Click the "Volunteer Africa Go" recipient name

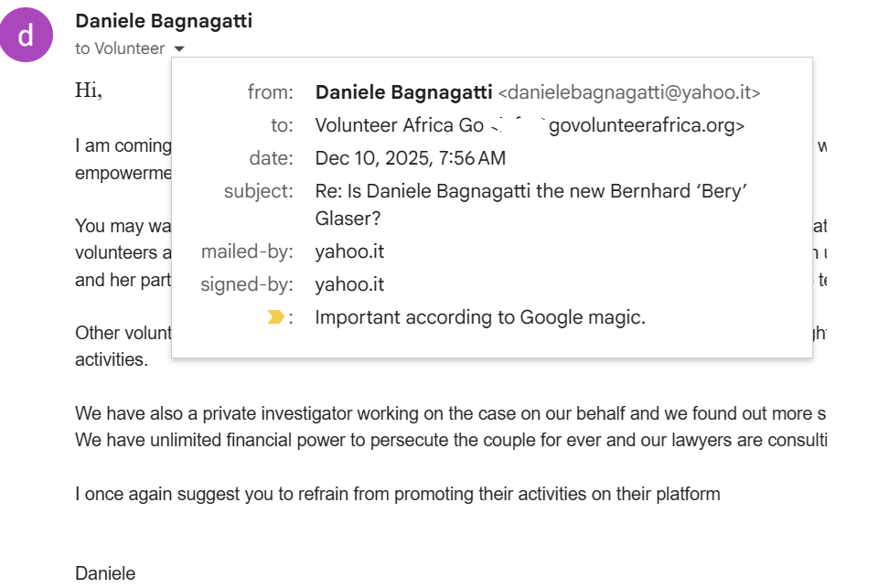pos(399,125)
